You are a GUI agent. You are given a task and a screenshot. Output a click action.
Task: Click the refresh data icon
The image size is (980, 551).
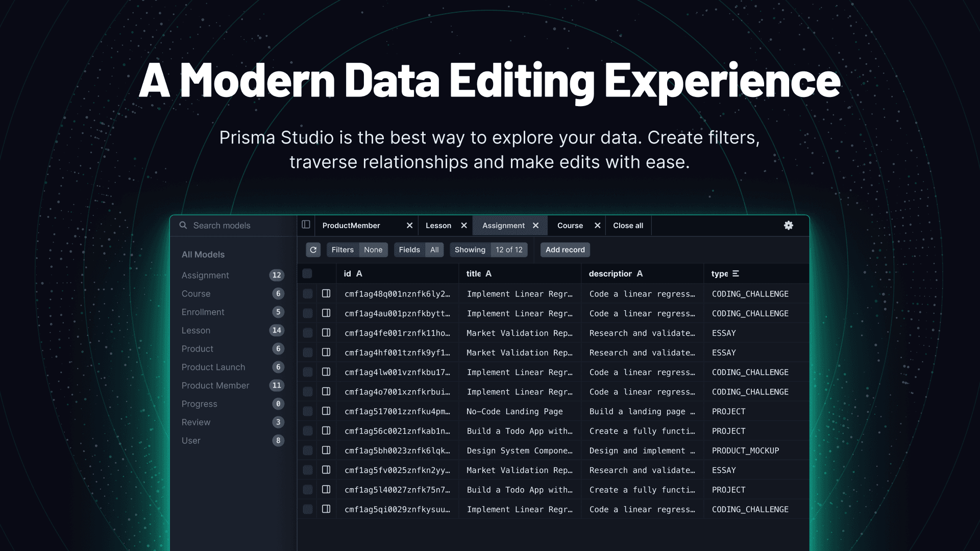click(x=313, y=249)
